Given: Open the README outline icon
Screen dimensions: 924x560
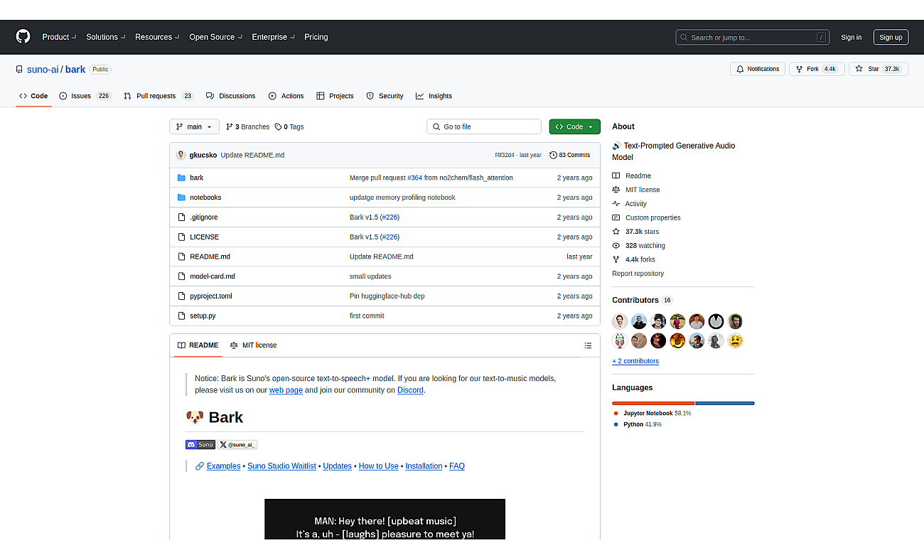Looking at the screenshot, I should point(588,345).
